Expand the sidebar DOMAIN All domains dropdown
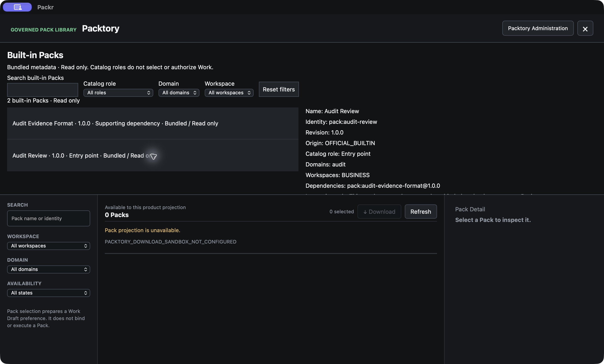604x364 pixels. point(49,269)
